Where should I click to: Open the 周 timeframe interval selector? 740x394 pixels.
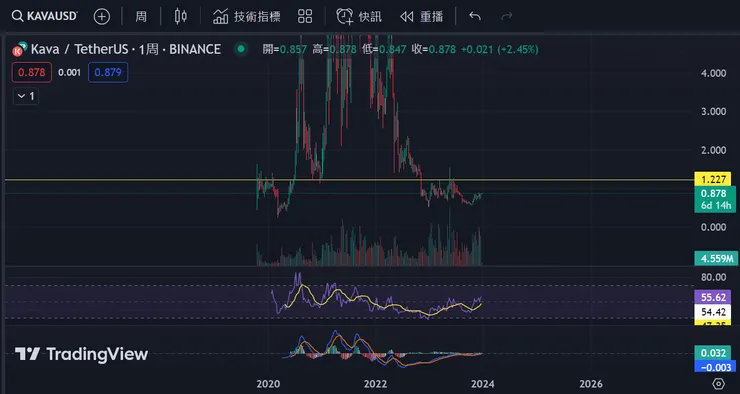click(141, 17)
